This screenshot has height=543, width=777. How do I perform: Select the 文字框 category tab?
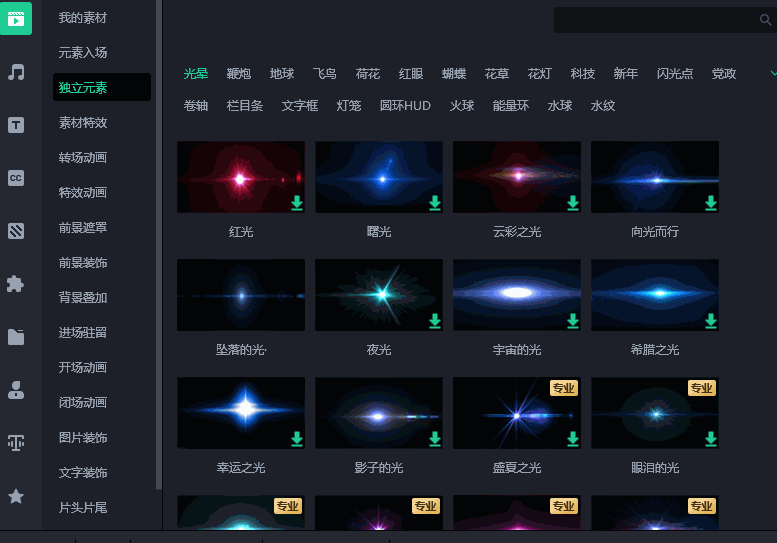coord(300,106)
